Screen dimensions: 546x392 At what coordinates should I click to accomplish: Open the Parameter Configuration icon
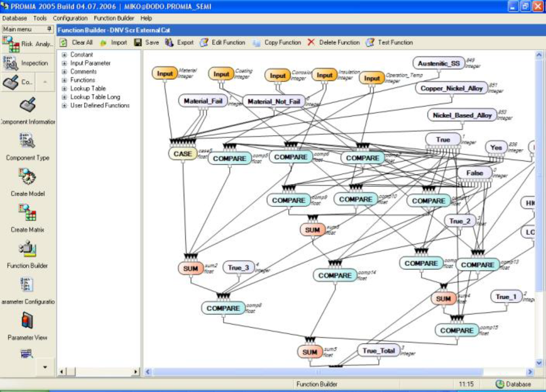27,284
